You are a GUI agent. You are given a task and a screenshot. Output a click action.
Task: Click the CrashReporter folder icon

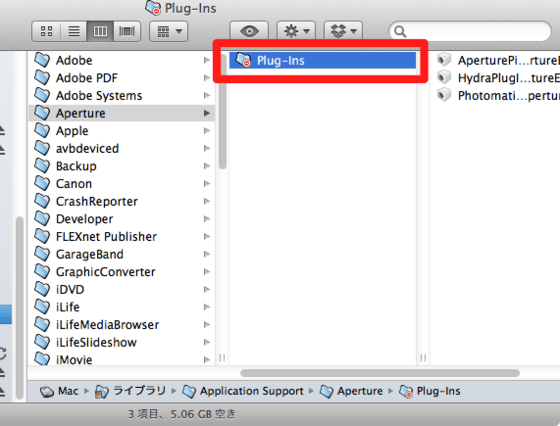[42, 201]
